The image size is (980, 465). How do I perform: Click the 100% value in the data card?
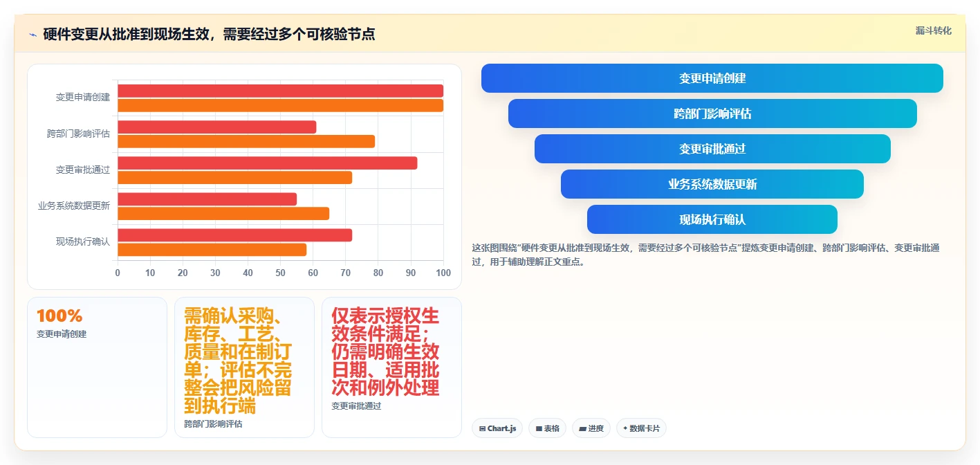[x=59, y=316]
